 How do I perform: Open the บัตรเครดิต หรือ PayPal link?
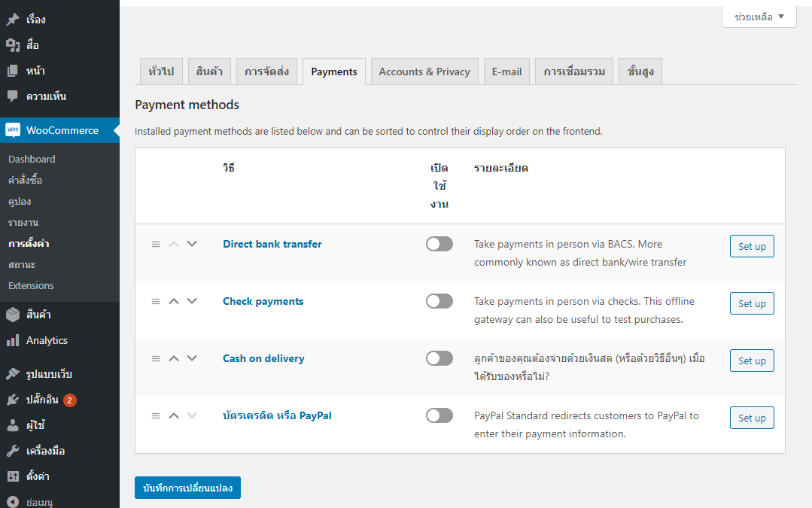pos(277,415)
